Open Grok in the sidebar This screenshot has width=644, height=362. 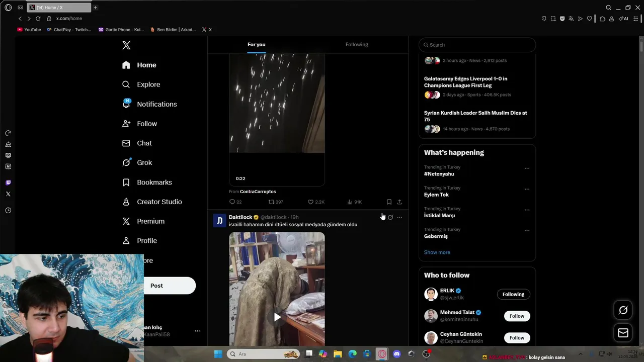coord(137,162)
